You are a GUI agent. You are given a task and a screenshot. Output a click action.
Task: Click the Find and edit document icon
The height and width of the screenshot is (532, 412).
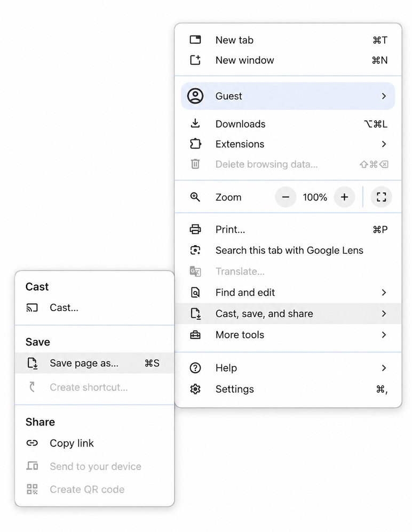click(x=195, y=293)
